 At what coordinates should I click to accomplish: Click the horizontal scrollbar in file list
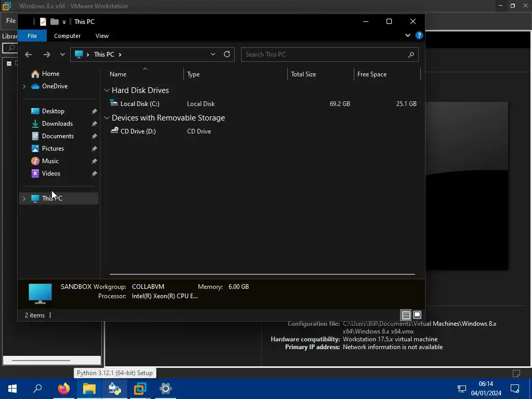coord(262,274)
